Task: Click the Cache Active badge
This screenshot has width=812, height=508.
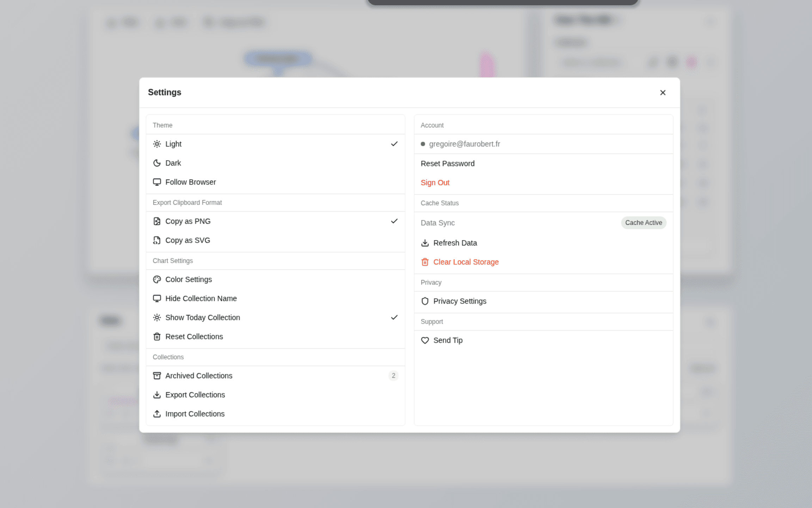Action: point(644,223)
